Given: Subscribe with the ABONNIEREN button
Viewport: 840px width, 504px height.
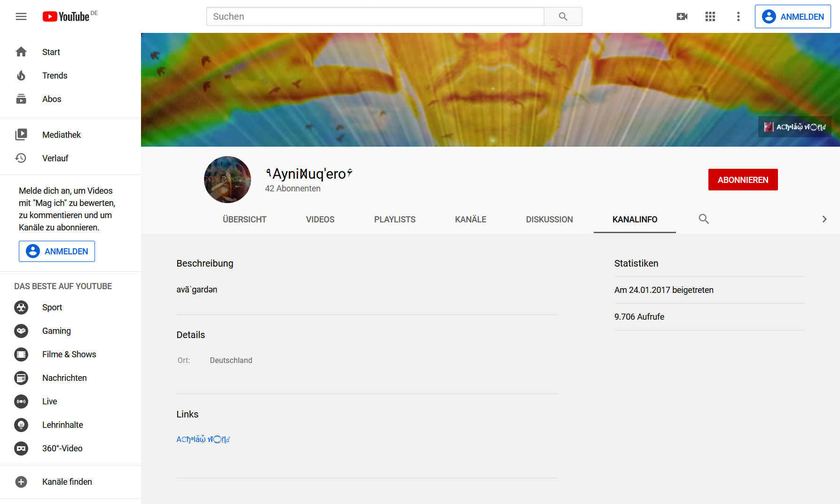Looking at the screenshot, I should coord(743,180).
